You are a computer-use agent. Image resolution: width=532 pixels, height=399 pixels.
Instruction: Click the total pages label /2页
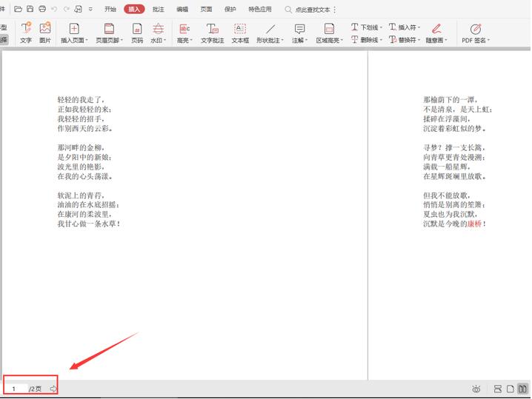click(x=35, y=389)
